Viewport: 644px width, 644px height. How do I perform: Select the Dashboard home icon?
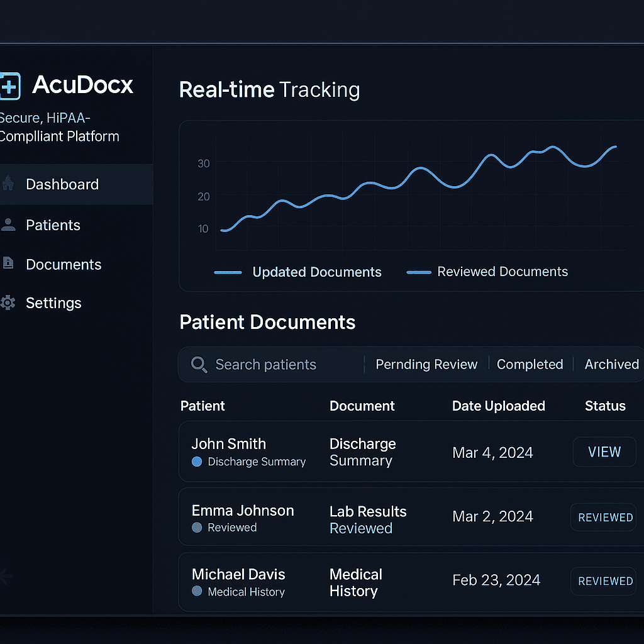click(x=8, y=184)
